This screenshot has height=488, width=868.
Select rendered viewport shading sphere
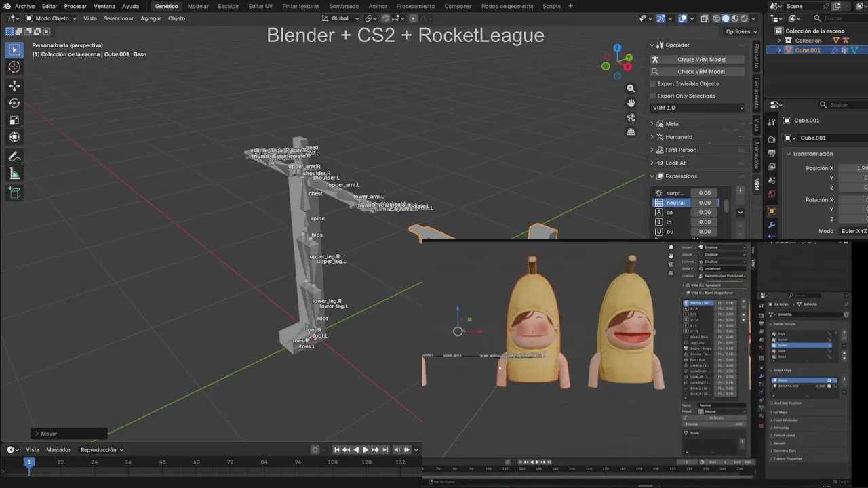coord(745,18)
